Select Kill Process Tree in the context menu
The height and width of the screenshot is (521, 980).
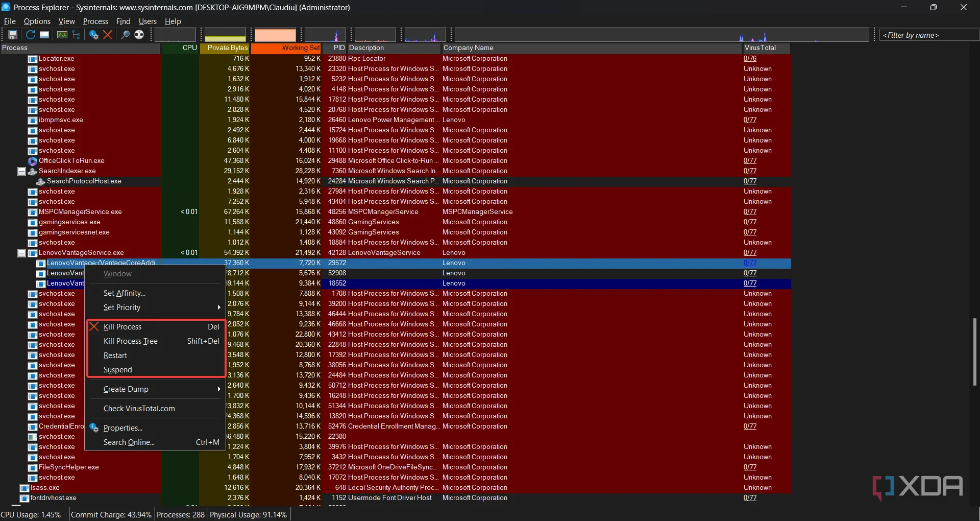[x=156, y=341]
